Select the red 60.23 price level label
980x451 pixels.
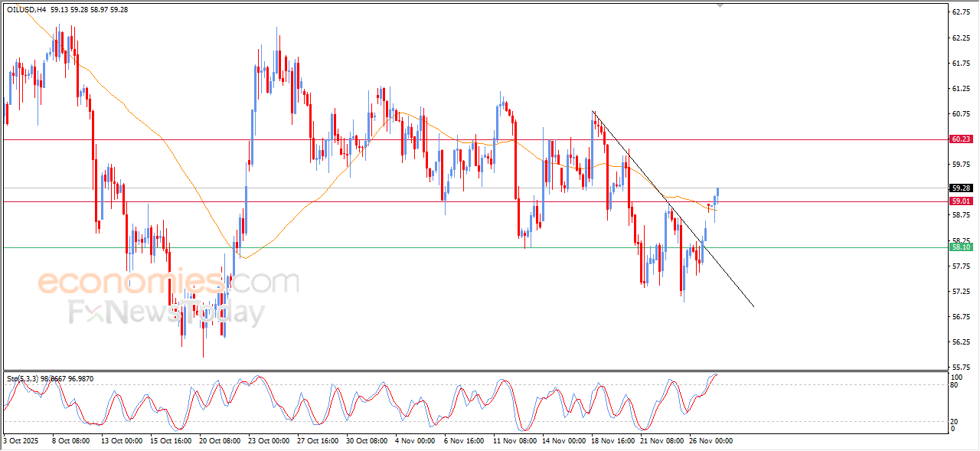tap(961, 139)
